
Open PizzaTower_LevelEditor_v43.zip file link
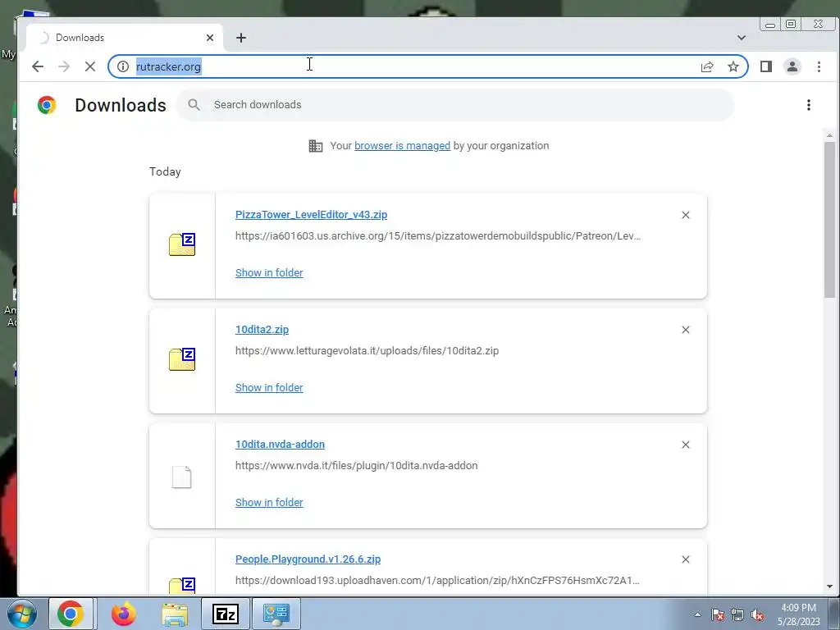point(311,214)
